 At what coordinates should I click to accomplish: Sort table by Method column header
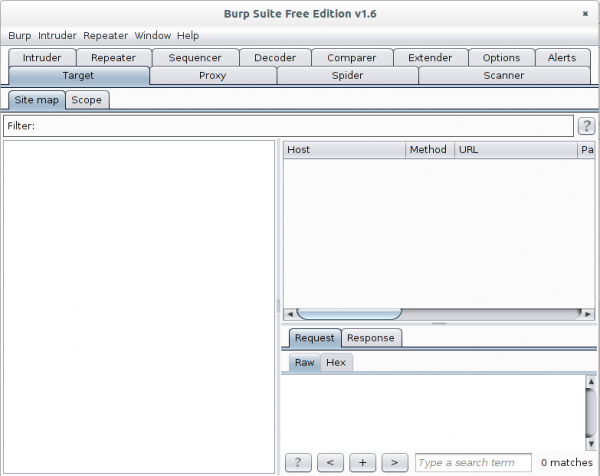tap(430, 150)
